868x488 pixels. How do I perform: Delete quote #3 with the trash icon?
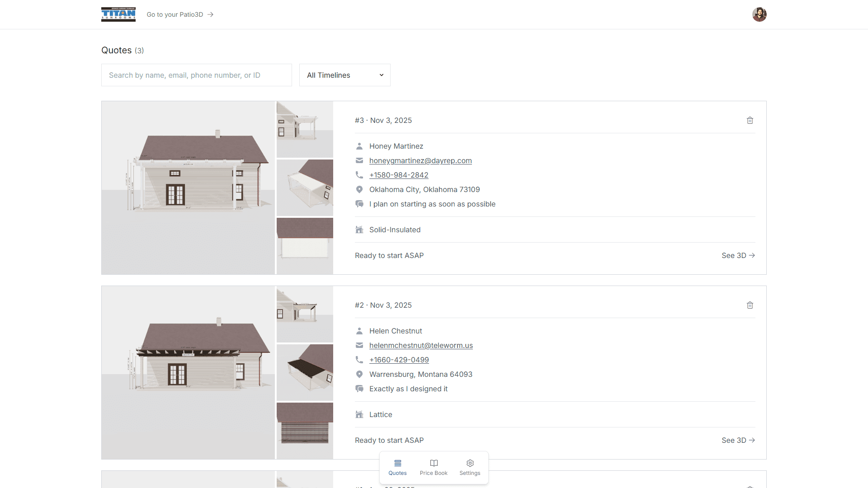750,120
